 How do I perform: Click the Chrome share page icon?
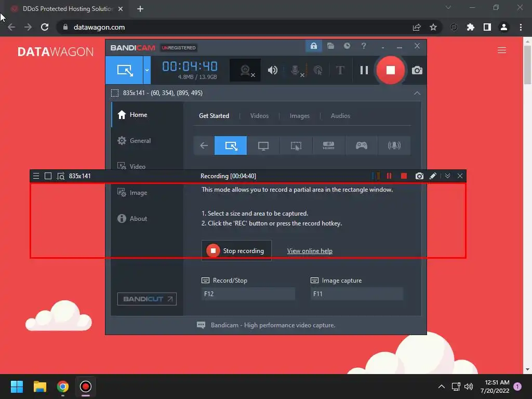417,27
